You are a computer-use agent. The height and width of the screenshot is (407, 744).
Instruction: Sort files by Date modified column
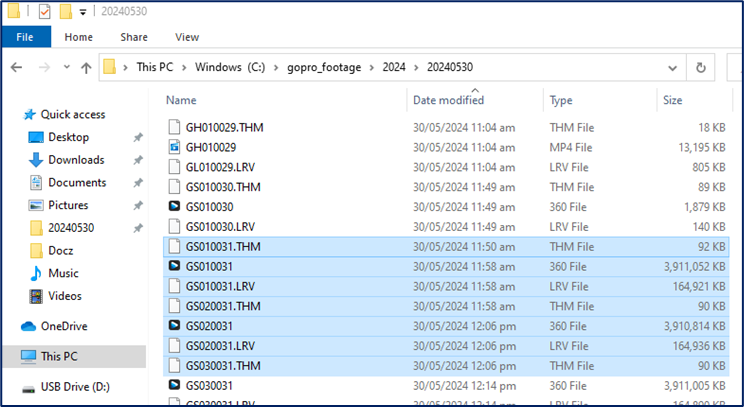tap(448, 100)
